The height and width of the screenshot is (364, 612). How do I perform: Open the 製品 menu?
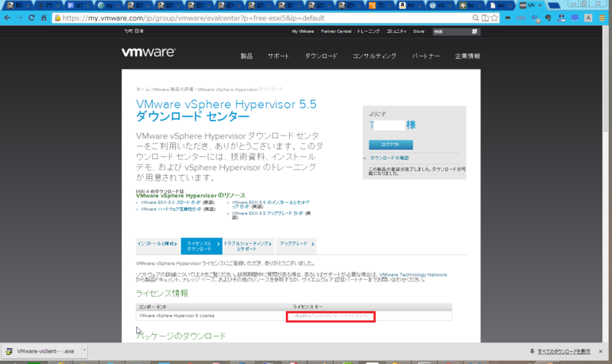point(246,56)
